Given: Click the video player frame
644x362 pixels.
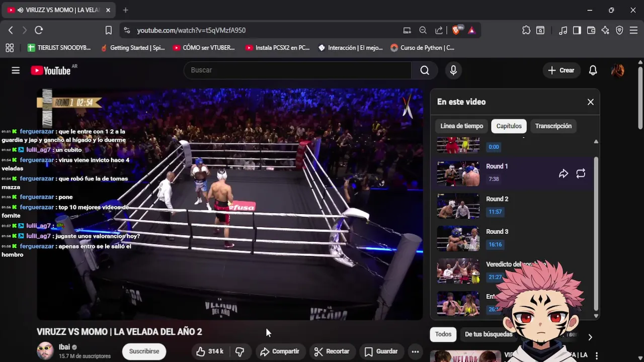Looking at the screenshot, I should point(229,205).
